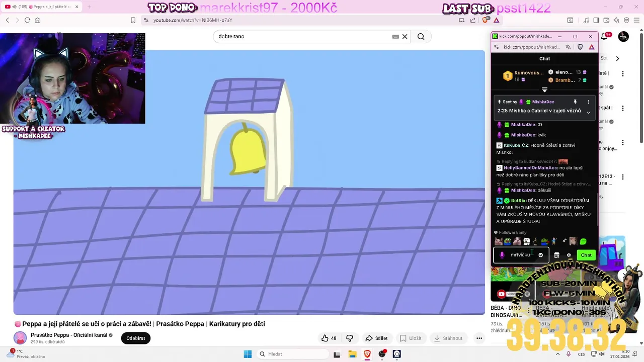
Task: Open the weather widget on taskbar
Action: point(25,354)
